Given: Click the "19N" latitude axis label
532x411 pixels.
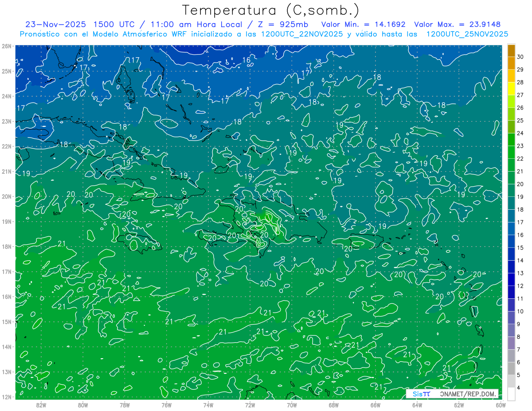Looking at the screenshot, I should (x=6, y=222).
